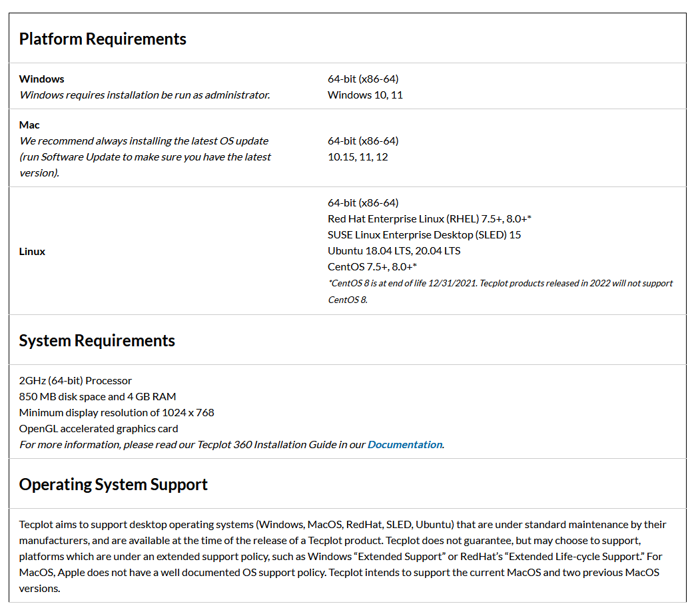Click the OpenGL accelerated graphics card line
This screenshot has width=694, height=616.
[x=99, y=428]
